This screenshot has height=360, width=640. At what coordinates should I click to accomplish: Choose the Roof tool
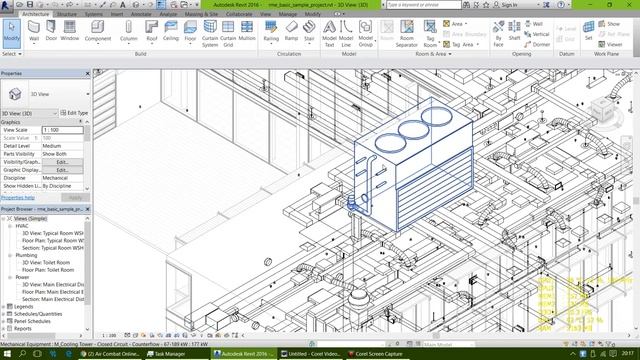click(x=151, y=32)
